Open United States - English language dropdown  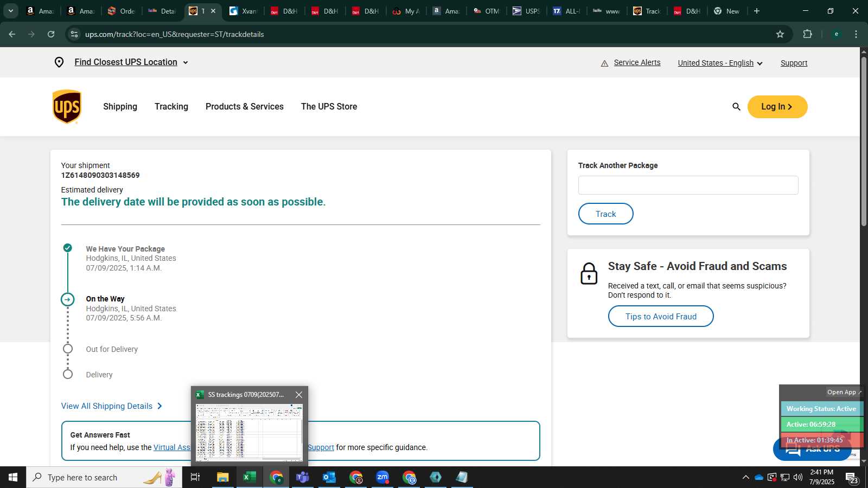(x=720, y=63)
